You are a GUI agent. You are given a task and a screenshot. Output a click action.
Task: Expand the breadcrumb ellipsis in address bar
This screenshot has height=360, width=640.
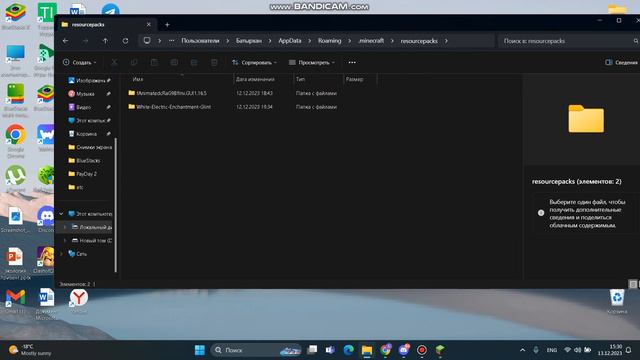[171, 41]
